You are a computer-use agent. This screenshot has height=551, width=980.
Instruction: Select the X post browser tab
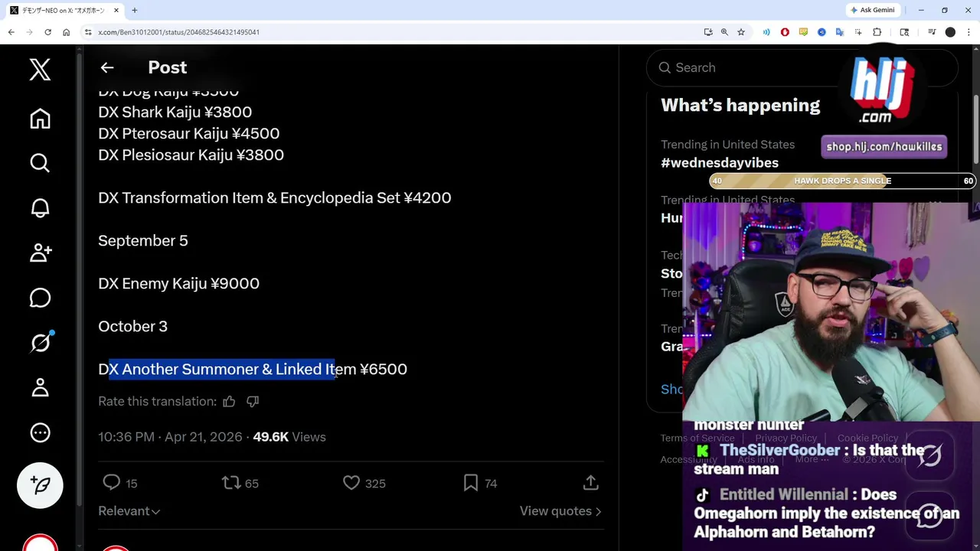65,10
